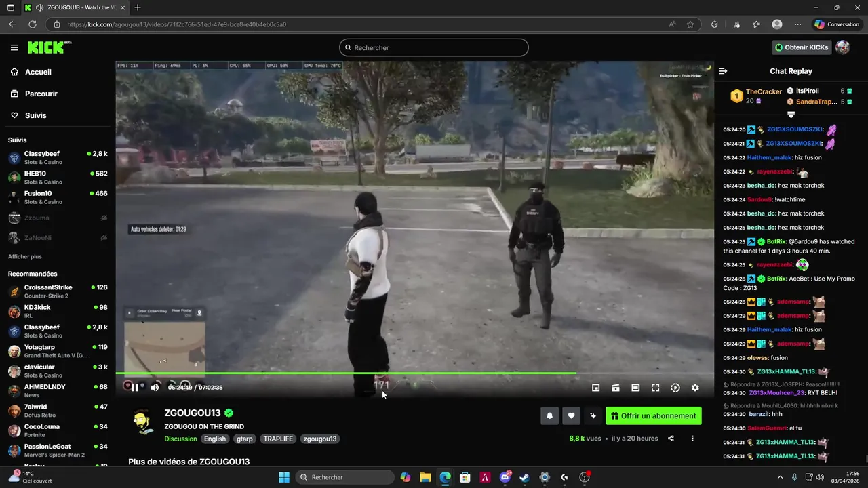The width and height of the screenshot is (868, 488).
Task: Open the Kick hamburger sidebar menu
Action: pyautogui.click(x=14, y=47)
